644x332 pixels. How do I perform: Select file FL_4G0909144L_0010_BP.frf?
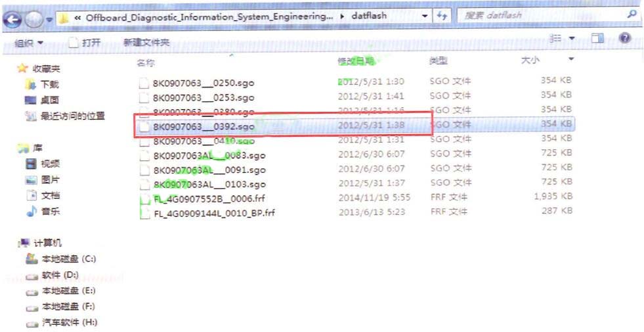pos(215,213)
